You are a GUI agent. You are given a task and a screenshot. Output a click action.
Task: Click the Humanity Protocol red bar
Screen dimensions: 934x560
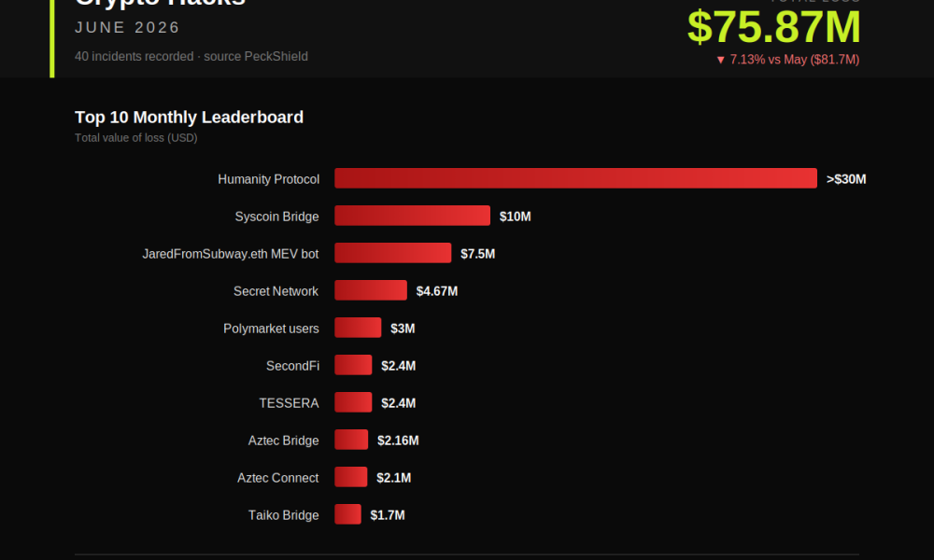pyautogui.click(x=575, y=178)
